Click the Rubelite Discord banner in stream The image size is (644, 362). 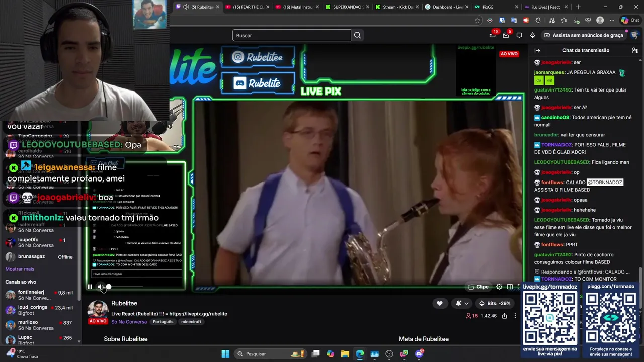(x=258, y=83)
